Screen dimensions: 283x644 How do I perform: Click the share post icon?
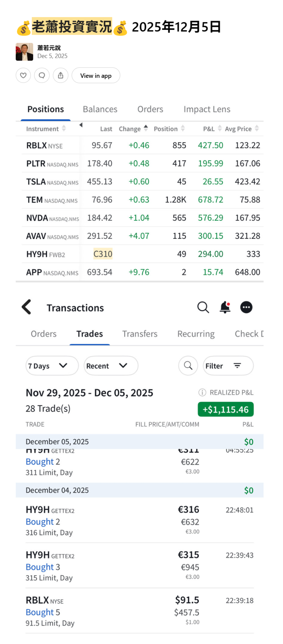click(x=61, y=76)
